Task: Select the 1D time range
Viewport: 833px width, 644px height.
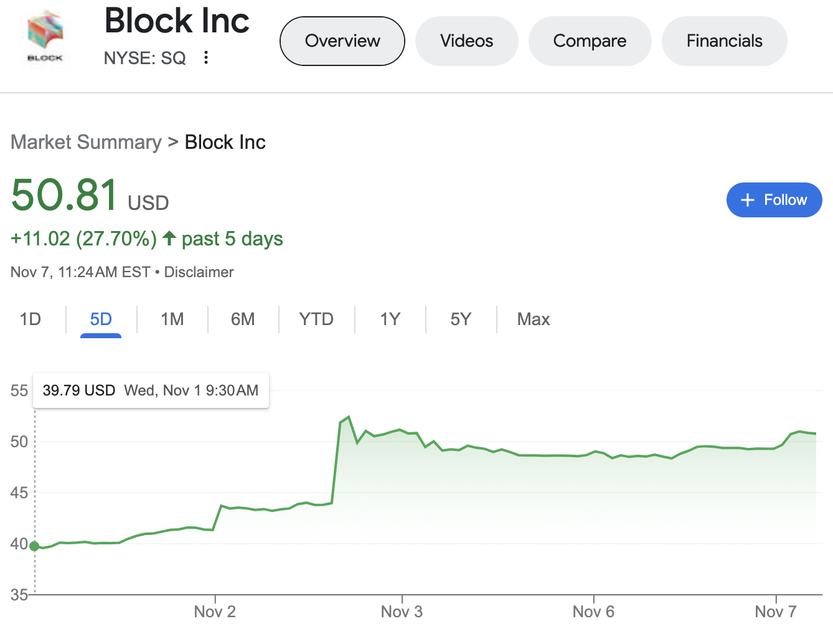Action: (30, 320)
